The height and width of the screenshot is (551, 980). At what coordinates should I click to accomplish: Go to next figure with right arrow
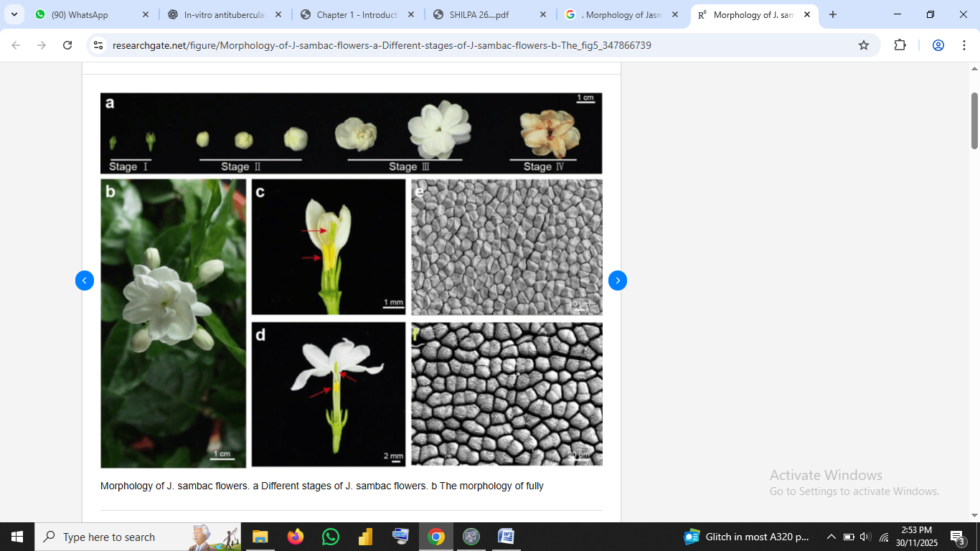(618, 281)
